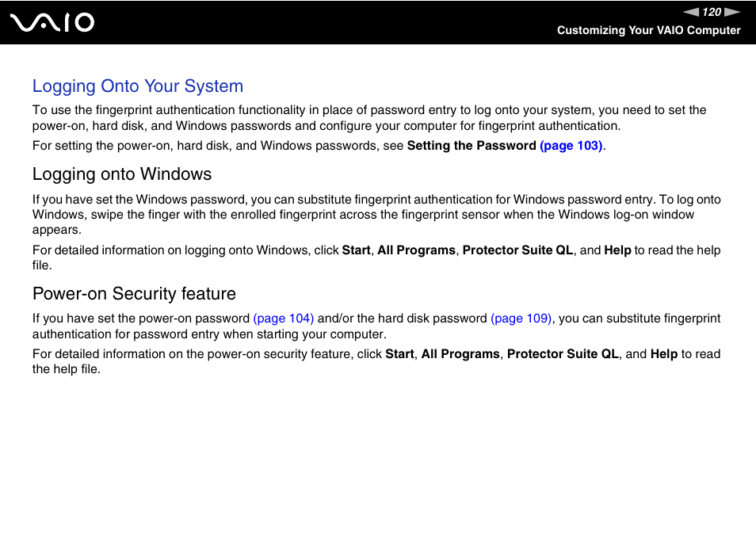Image resolution: width=756 pixels, height=534 pixels.
Task: Click the VAIO logo in header
Action: coord(52,23)
